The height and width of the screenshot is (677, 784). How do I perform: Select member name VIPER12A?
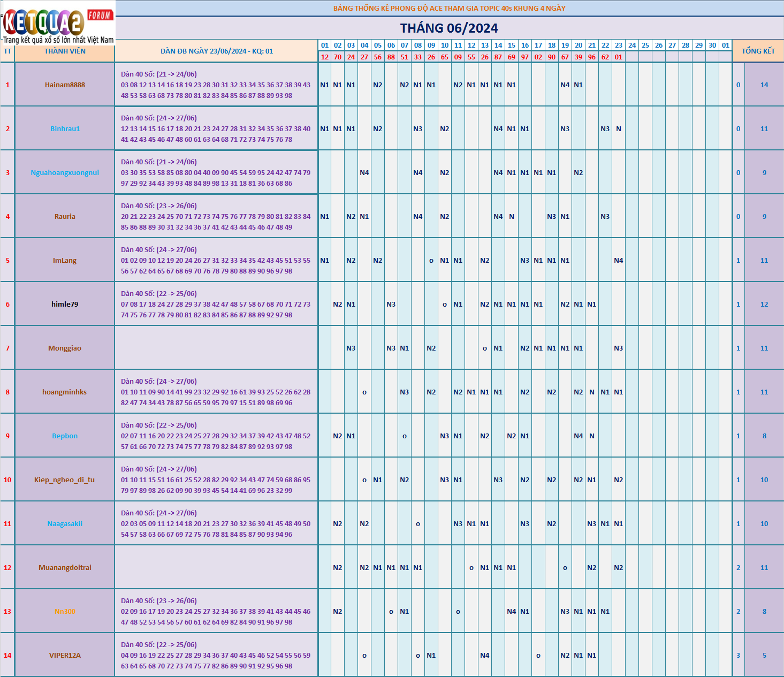(x=65, y=655)
